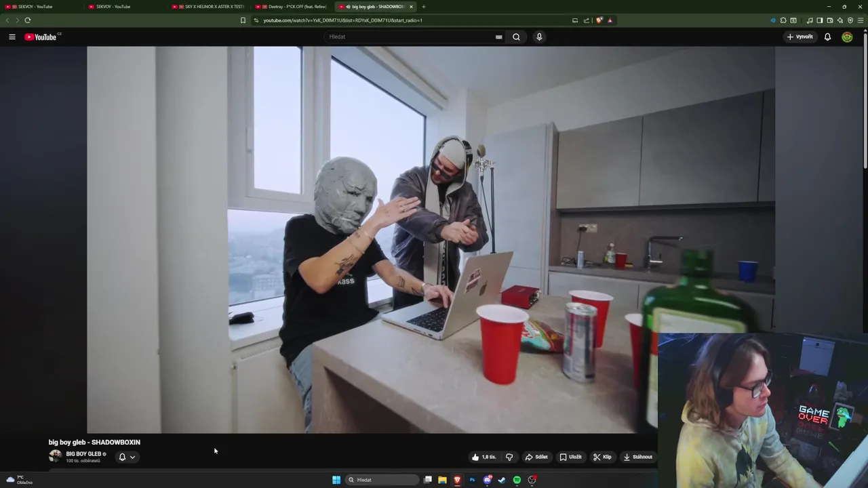The image size is (868, 488).
Task: Click the Stáhnout download button
Action: (638, 457)
